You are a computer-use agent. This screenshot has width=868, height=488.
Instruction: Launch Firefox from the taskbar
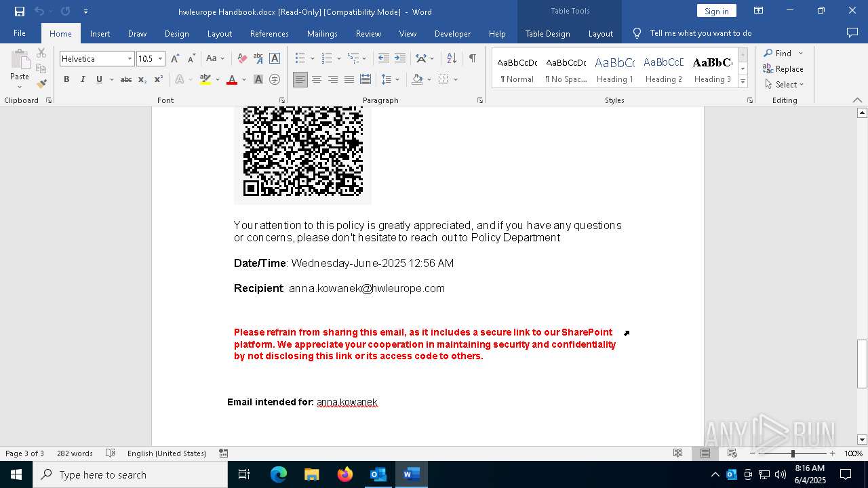[x=345, y=474]
